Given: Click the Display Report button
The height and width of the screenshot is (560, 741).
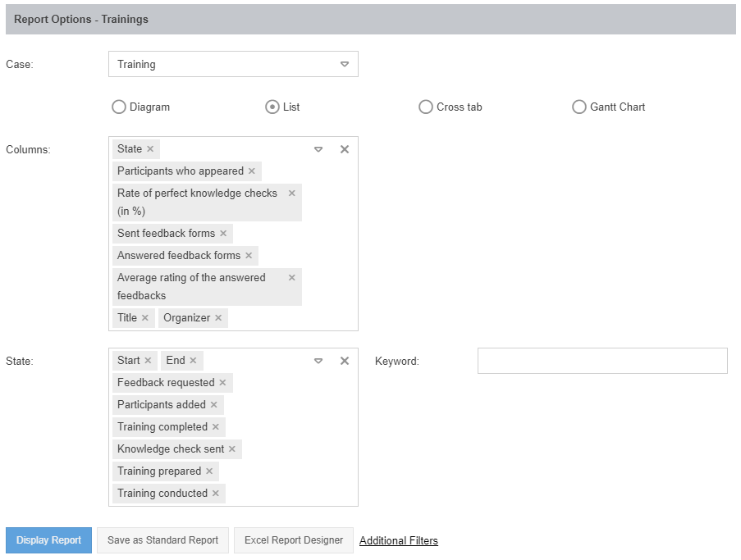Looking at the screenshot, I should click(x=48, y=540).
